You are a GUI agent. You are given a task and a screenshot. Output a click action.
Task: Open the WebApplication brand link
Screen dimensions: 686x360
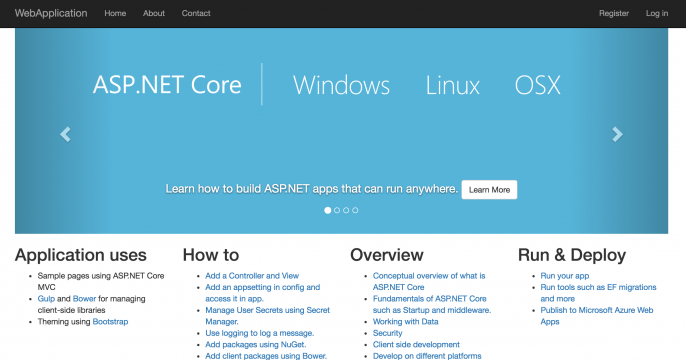(x=51, y=13)
